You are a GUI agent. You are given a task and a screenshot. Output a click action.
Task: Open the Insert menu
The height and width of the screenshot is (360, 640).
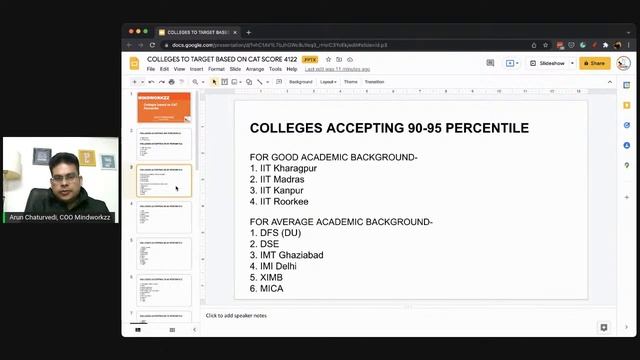tap(196, 69)
